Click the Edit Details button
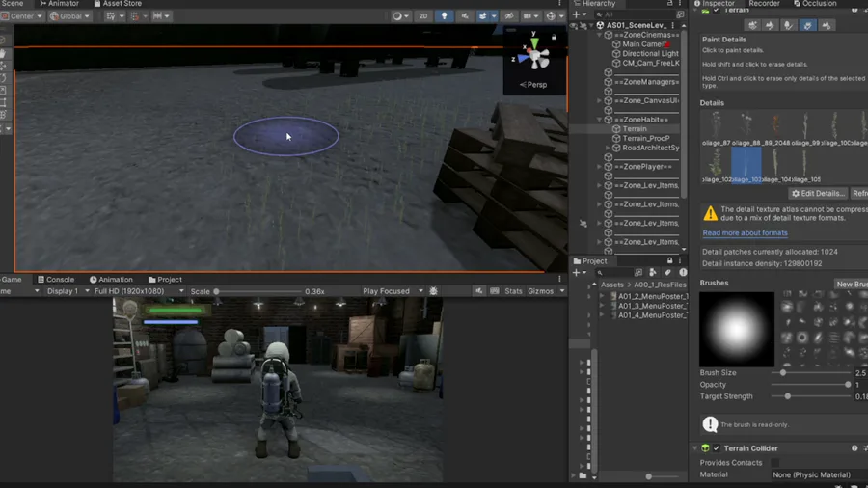Viewport: 868px width, 488px height. [x=818, y=194]
